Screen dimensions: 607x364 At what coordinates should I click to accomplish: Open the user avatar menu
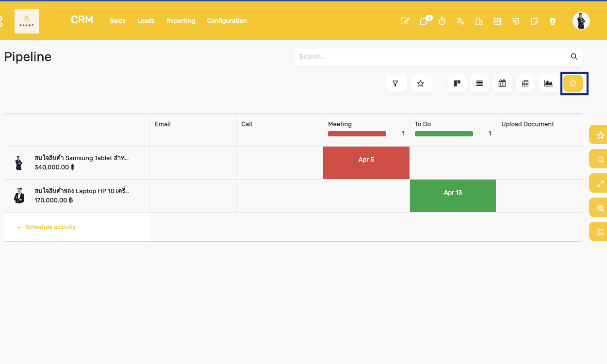[581, 21]
